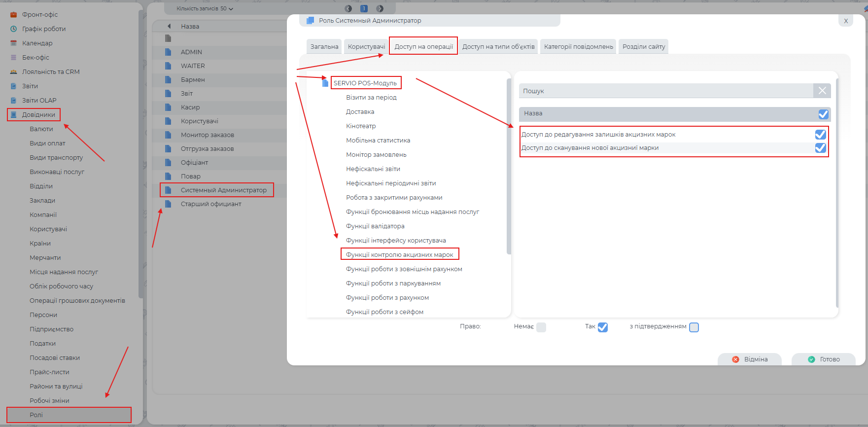Enable the 'з підтвердженням' checkbox
The width and height of the screenshot is (868, 427).
coord(694,327)
